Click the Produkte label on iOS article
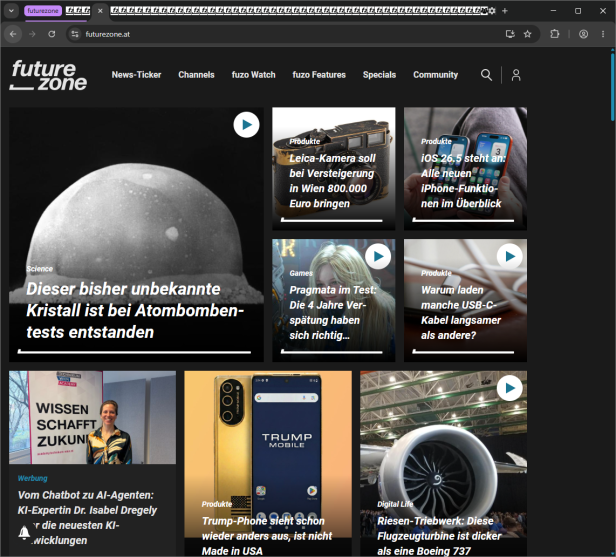616x557 pixels. (436, 141)
